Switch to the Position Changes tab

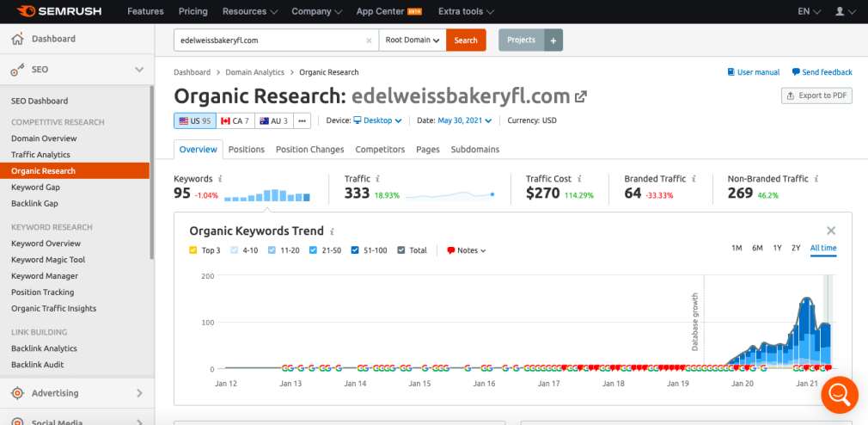pyautogui.click(x=309, y=150)
